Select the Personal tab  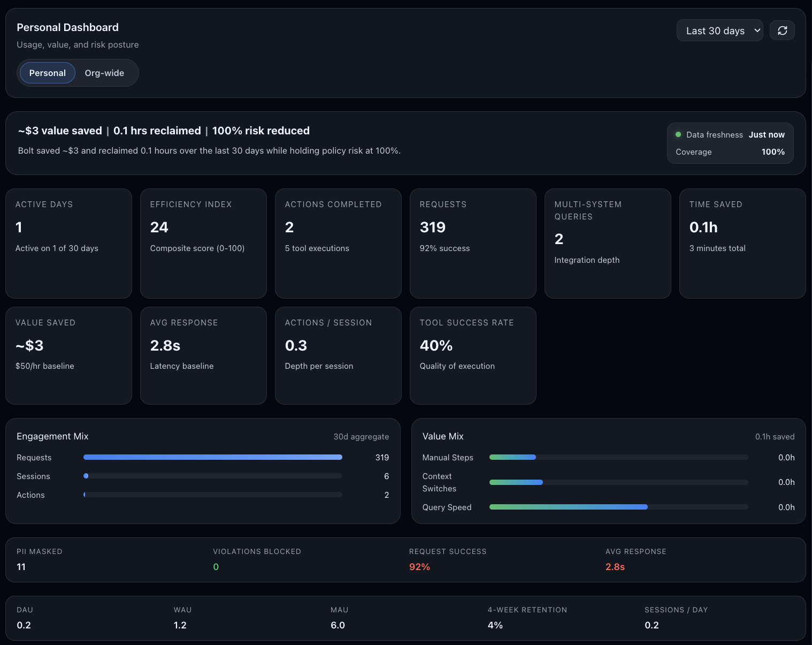[47, 73]
